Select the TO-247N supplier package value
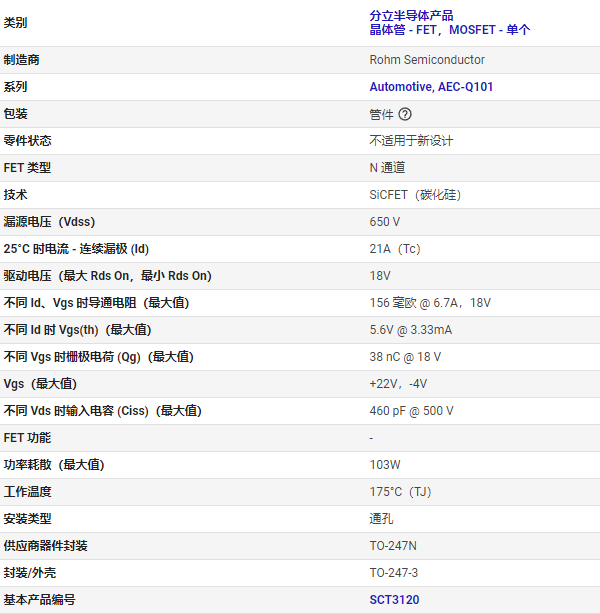 393,546
